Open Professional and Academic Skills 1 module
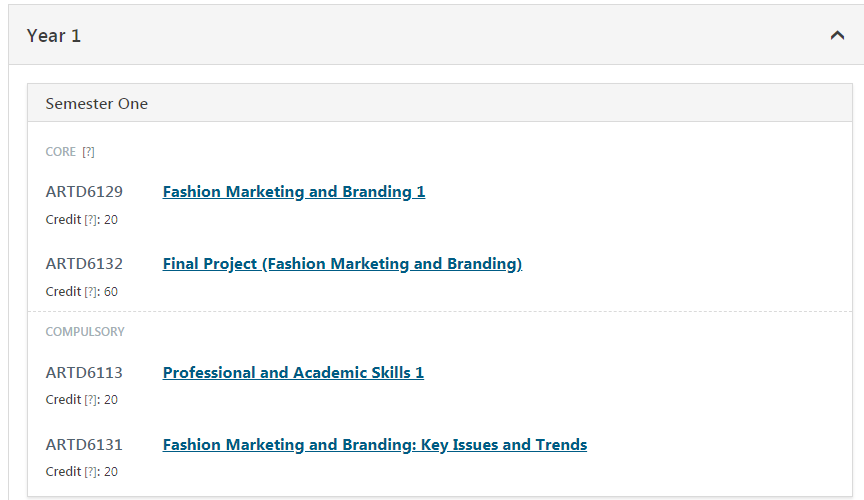The height and width of the screenshot is (500, 864). click(293, 373)
